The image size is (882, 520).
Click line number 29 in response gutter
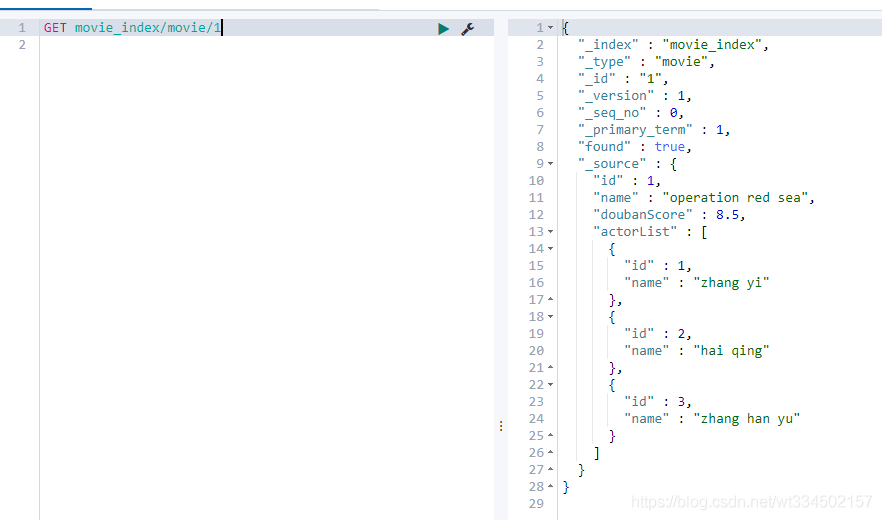click(536, 504)
